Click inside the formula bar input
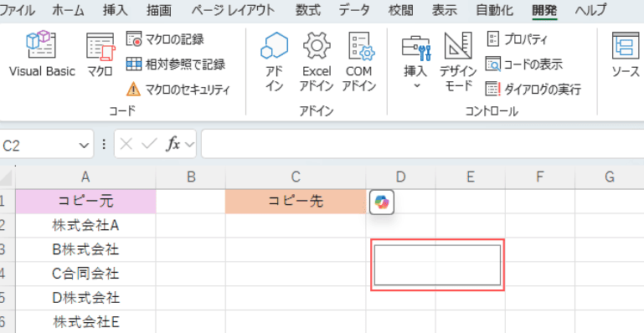 point(422,145)
